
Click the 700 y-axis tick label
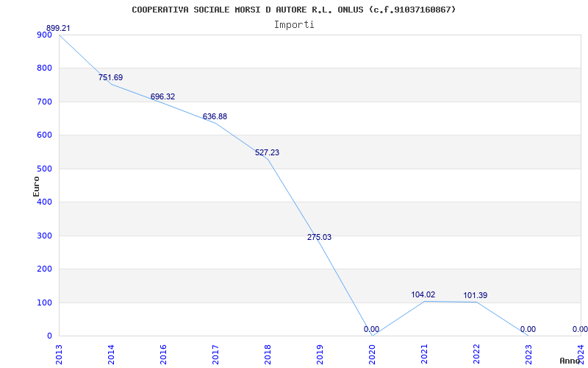click(44, 102)
